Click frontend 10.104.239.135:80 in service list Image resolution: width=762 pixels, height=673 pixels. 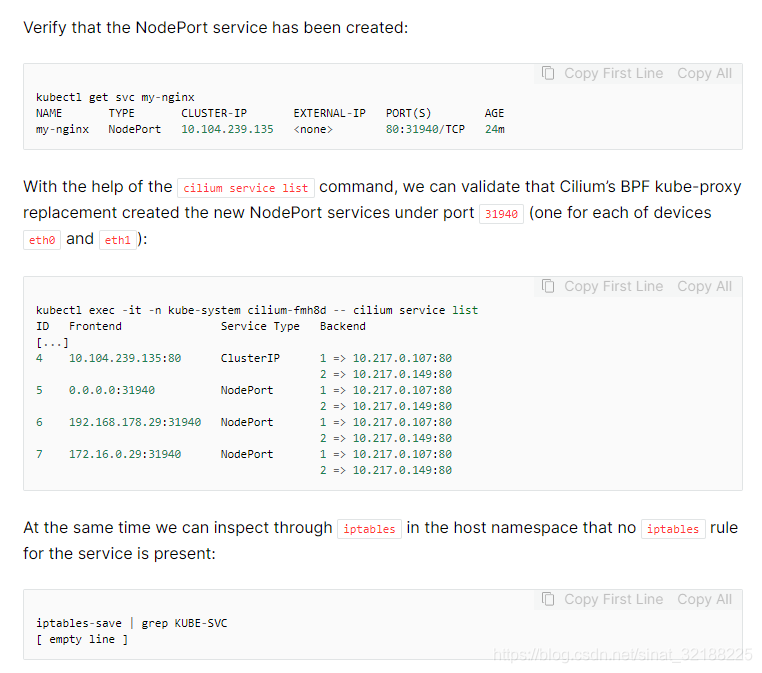click(125, 358)
